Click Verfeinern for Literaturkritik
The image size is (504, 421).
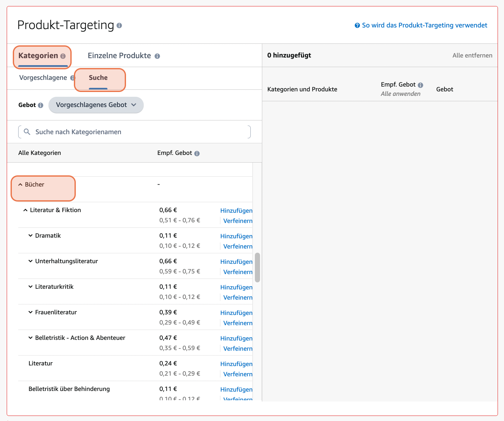point(238,297)
